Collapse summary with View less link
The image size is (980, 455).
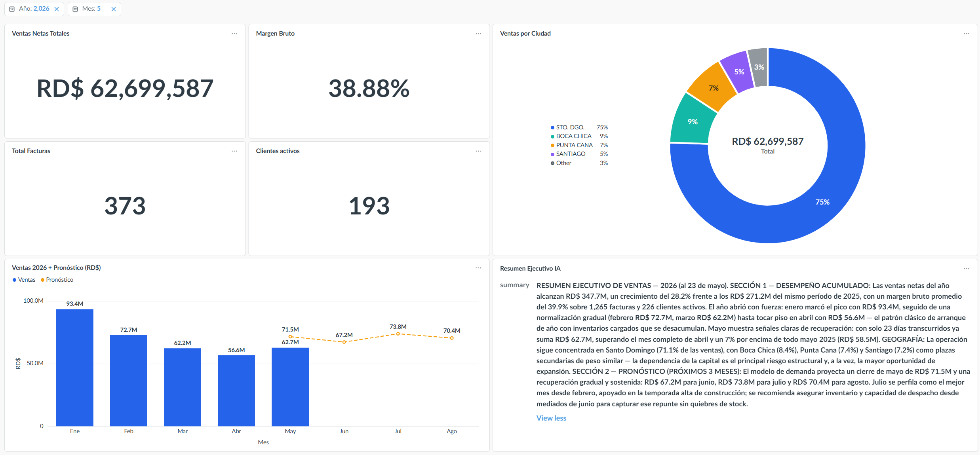(x=551, y=418)
